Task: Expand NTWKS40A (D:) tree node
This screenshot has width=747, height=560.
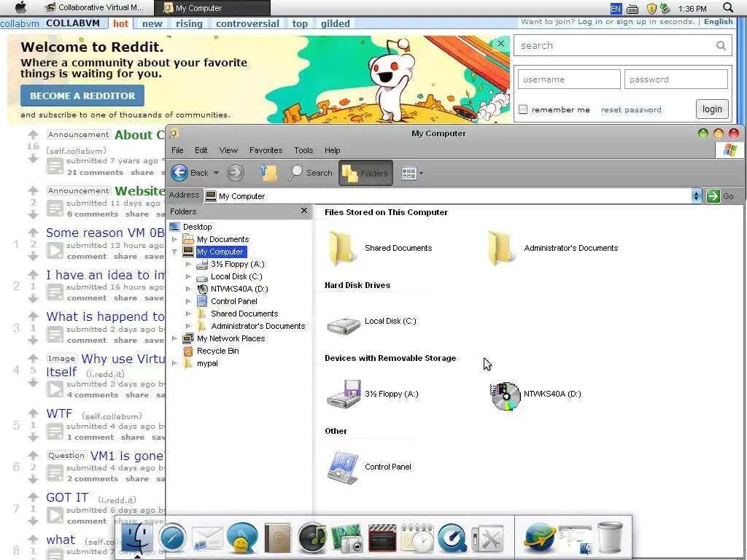Action: click(x=188, y=289)
